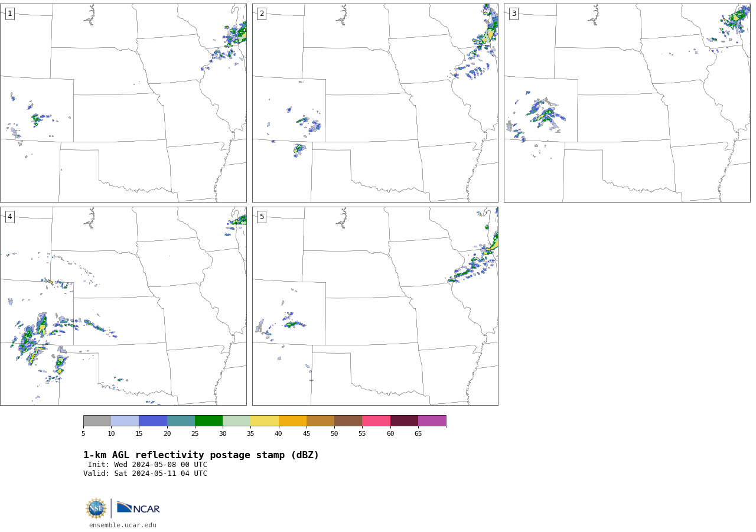Screen dimensions: 756x532
Task: Click the NSF logo icon
Action: coord(96,508)
